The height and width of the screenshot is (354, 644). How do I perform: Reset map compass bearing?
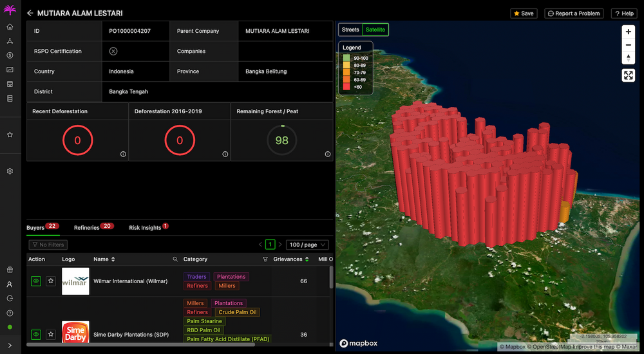(x=629, y=58)
